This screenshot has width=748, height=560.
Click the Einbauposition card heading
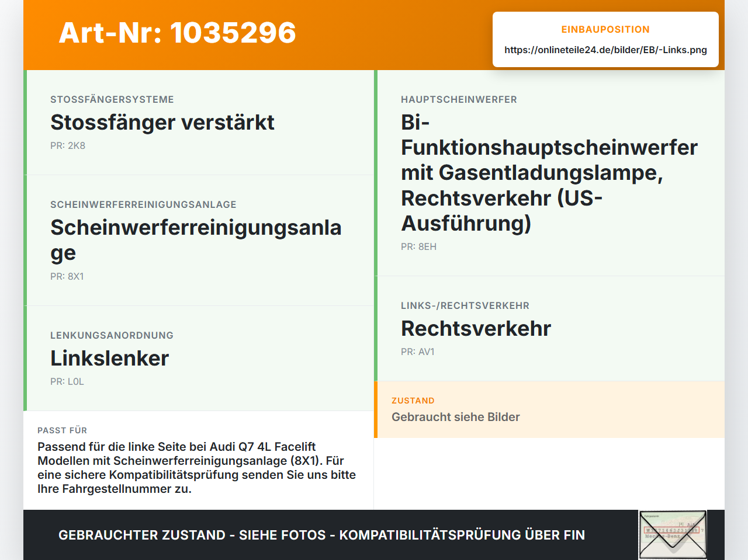[x=605, y=29]
